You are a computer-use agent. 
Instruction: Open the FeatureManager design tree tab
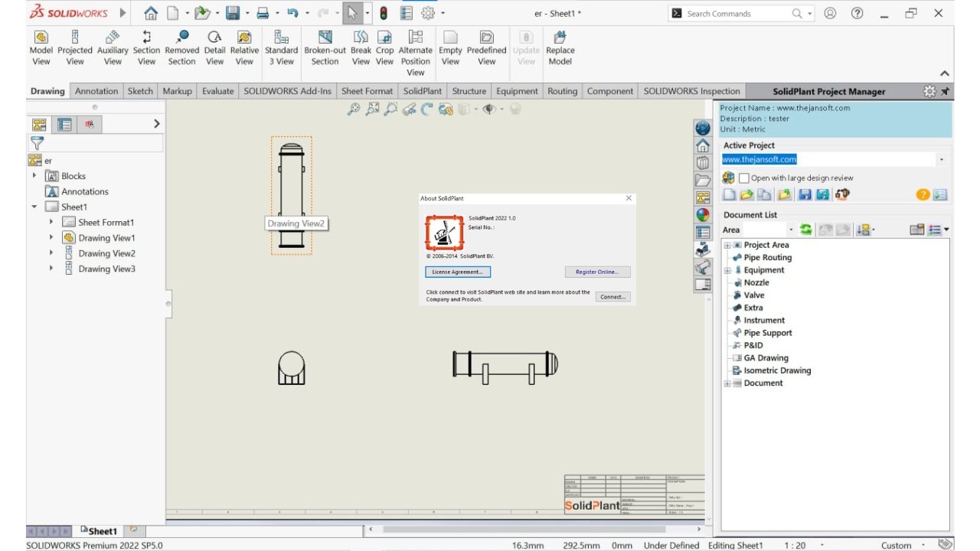point(38,125)
